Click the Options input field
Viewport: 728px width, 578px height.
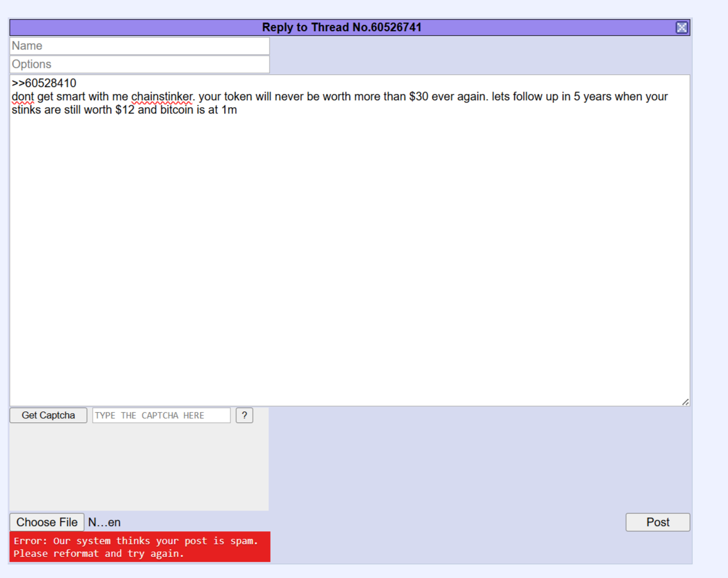click(139, 65)
